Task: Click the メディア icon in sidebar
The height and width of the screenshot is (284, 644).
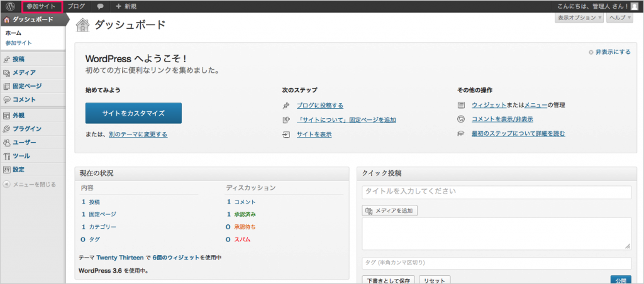Action: 7,73
